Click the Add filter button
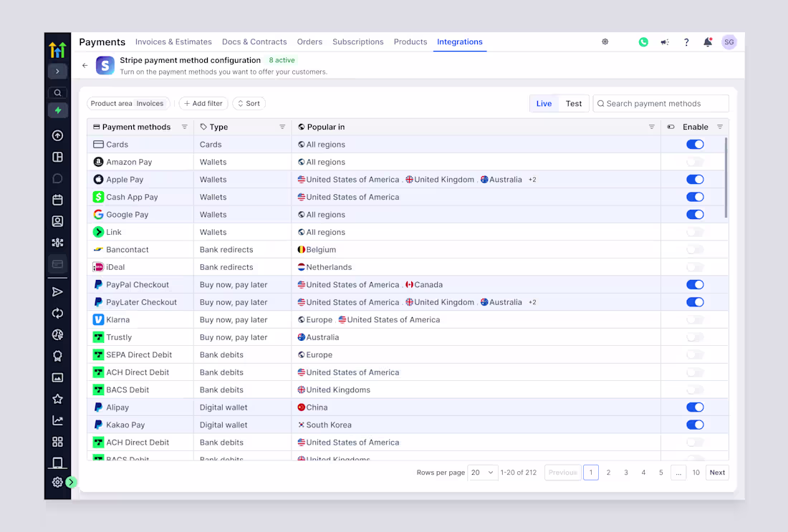The height and width of the screenshot is (532, 788). tap(203, 103)
